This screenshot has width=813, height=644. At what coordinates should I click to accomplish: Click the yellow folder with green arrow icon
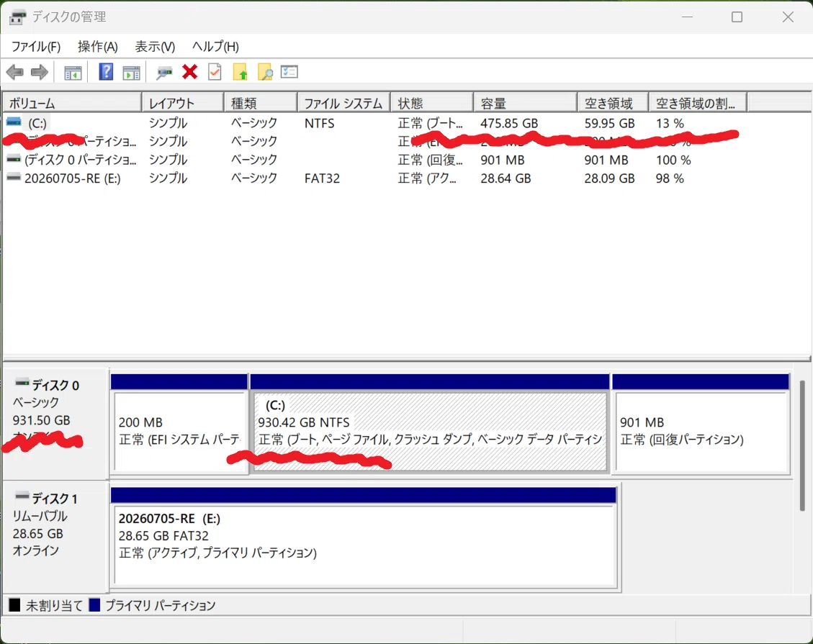[x=240, y=72]
